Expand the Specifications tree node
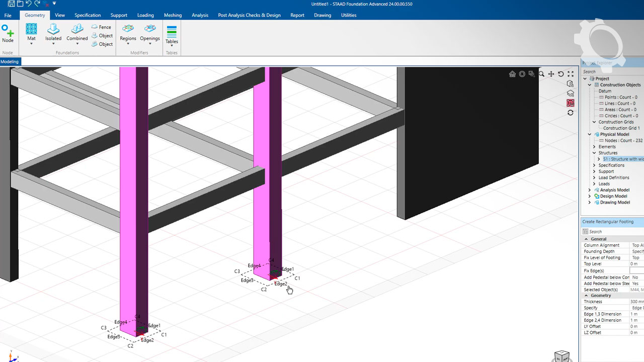The height and width of the screenshot is (362, 644). click(594, 165)
